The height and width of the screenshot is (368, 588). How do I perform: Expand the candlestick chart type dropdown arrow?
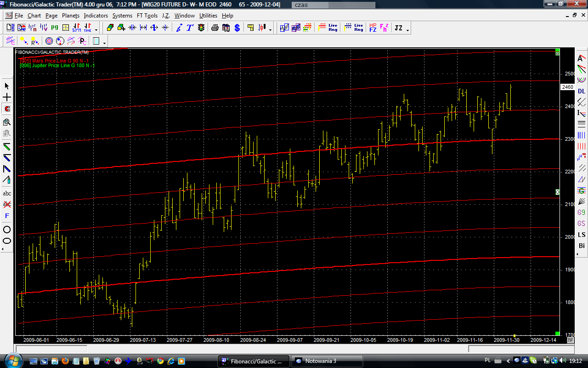270,30
